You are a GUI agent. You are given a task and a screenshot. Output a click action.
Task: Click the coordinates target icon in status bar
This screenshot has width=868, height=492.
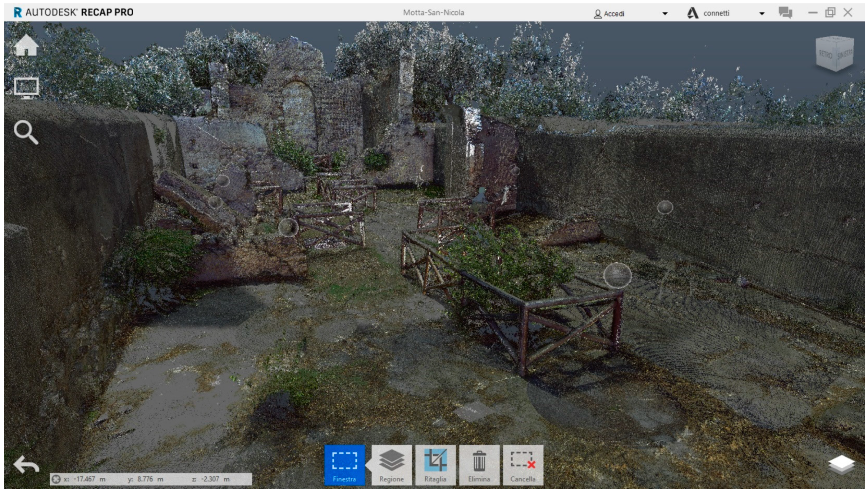[x=56, y=479]
